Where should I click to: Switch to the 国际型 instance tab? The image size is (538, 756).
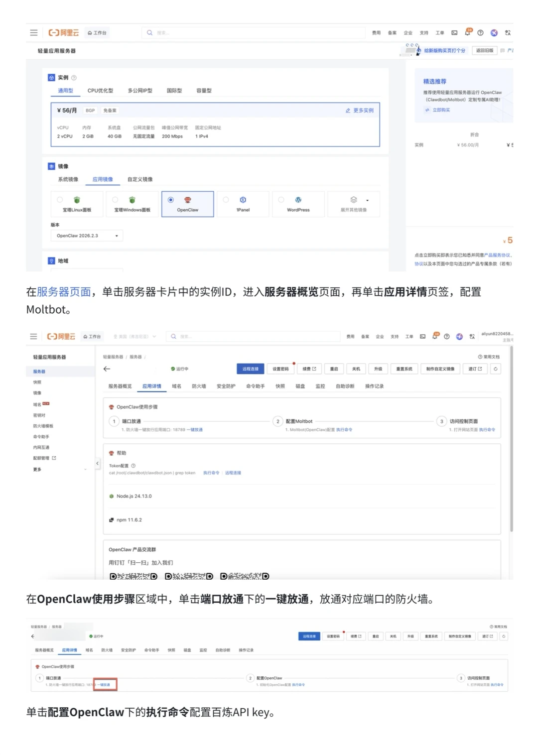tap(174, 91)
